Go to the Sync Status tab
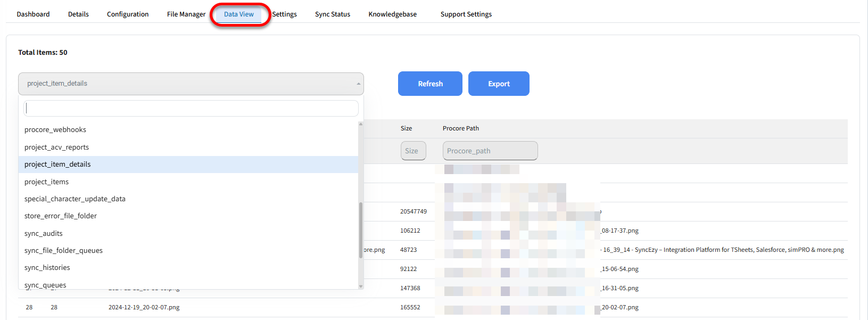The width and height of the screenshot is (868, 320). [333, 14]
